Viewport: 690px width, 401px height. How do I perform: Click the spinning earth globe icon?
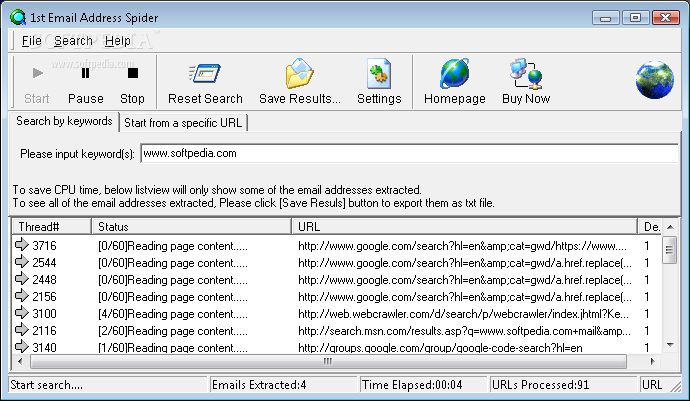tap(654, 80)
